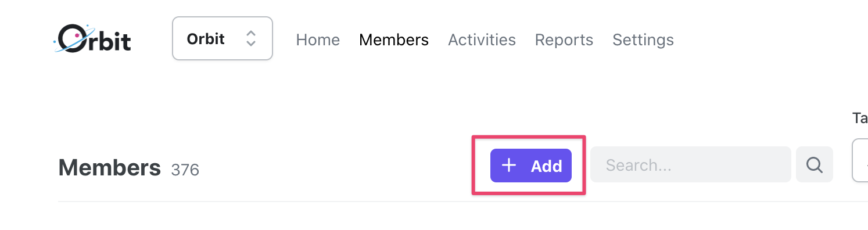The height and width of the screenshot is (230, 868).
Task: Select the bold Orbit workspace name
Action: click(x=206, y=39)
